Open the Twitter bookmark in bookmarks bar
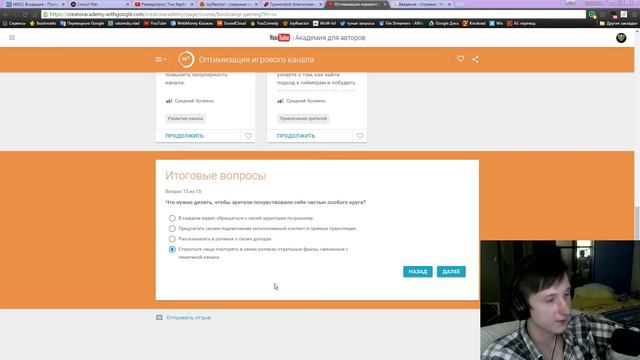The height and width of the screenshot is (360, 640). point(357,23)
